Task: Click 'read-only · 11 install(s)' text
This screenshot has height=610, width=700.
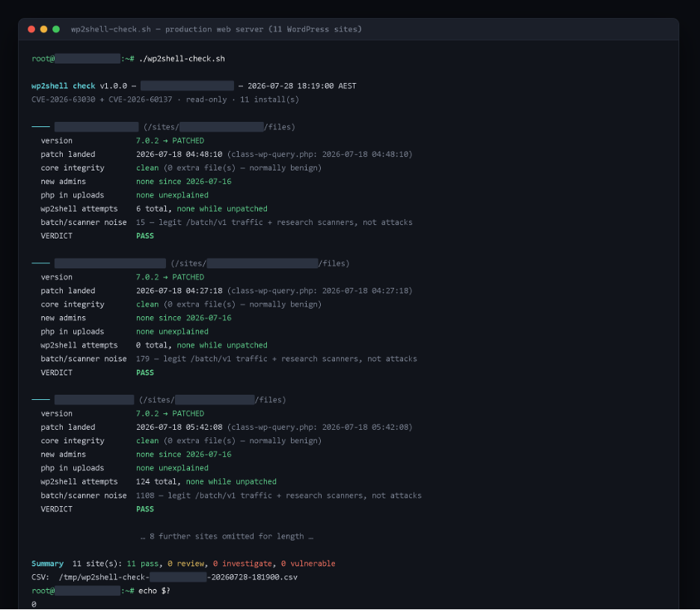Action: [x=242, y=99]
